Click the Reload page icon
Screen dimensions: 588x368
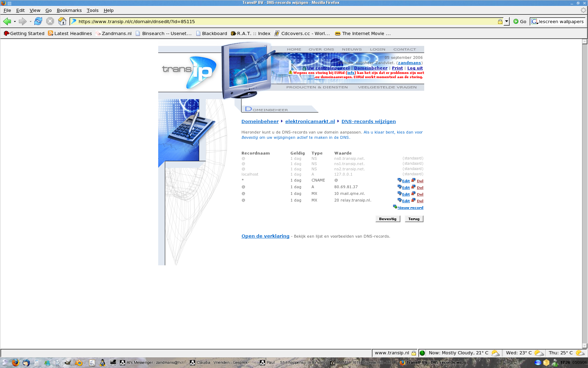pos(38,21)
